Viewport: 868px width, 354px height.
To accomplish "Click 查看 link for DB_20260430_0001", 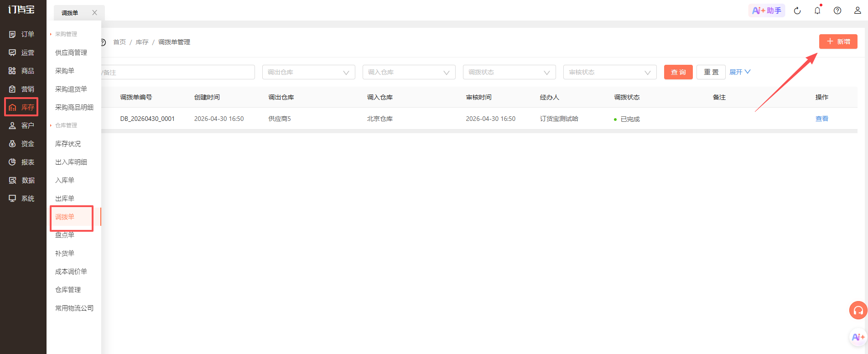I will (x=822, y=119).
